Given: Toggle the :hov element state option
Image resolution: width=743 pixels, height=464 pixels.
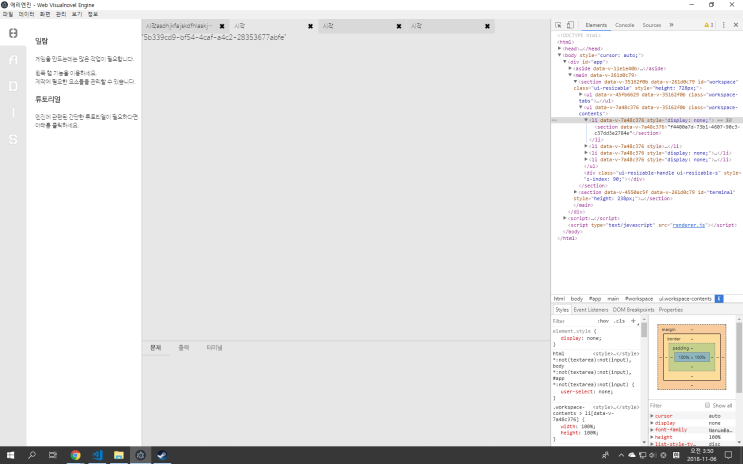Looking at the screenshot, I should click(603, 321).
